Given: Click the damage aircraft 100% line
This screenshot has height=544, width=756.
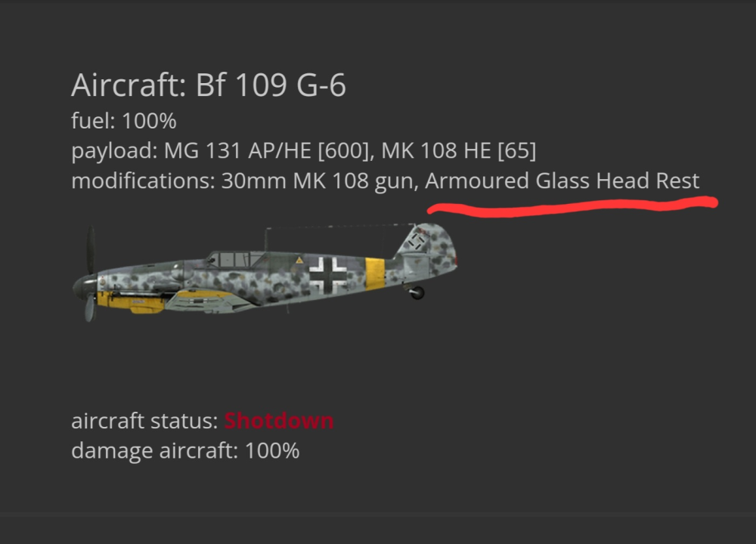Looking at the screenshot, I should [185, 451].
